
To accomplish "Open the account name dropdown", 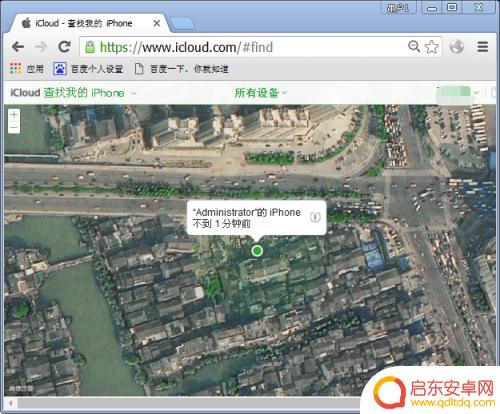I will pyautogui.click(x=458, y=92).
